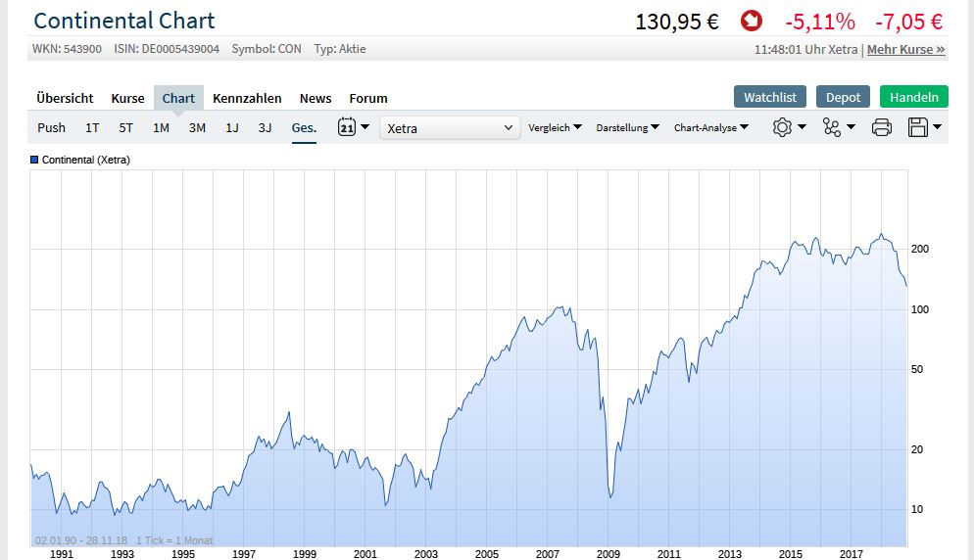Click the Typ: Aktie text
Viewport: 974px width, 560px height.
[x=340, y=48]
